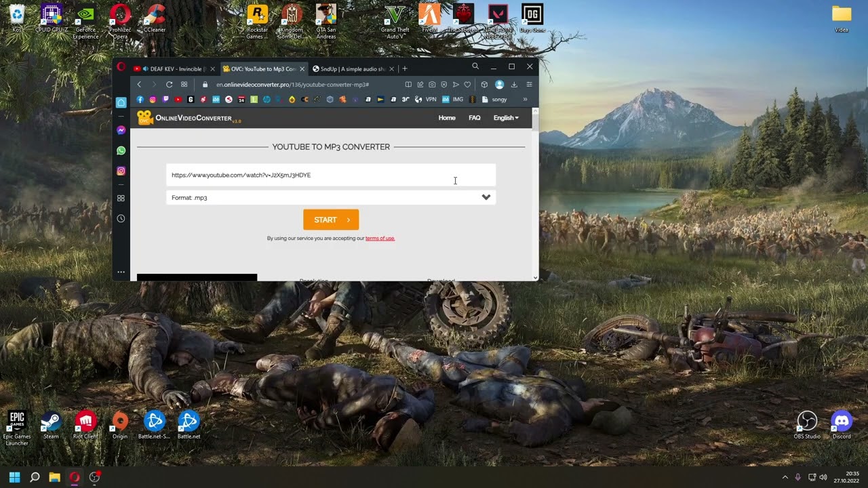Select CCleaner desktop shortcut

tap(155, 19)
